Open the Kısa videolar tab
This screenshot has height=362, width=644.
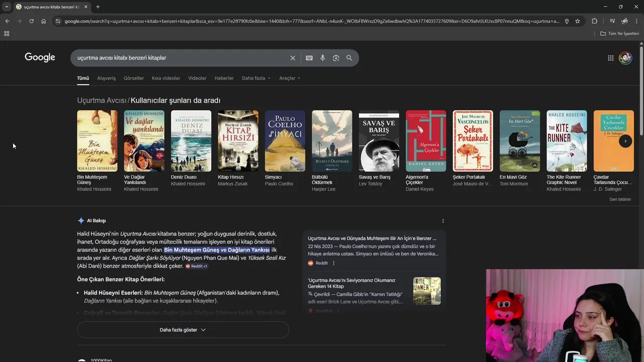coord(166,78)
